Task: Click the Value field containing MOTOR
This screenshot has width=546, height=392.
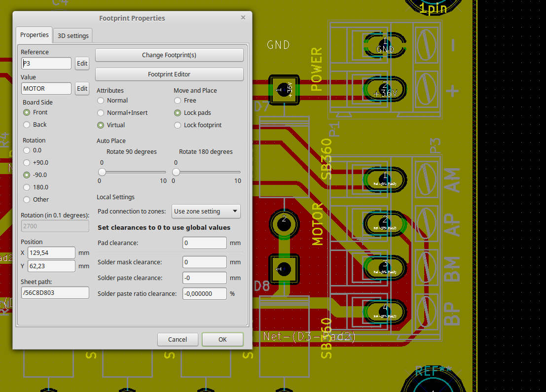Action: coord(46,88)
